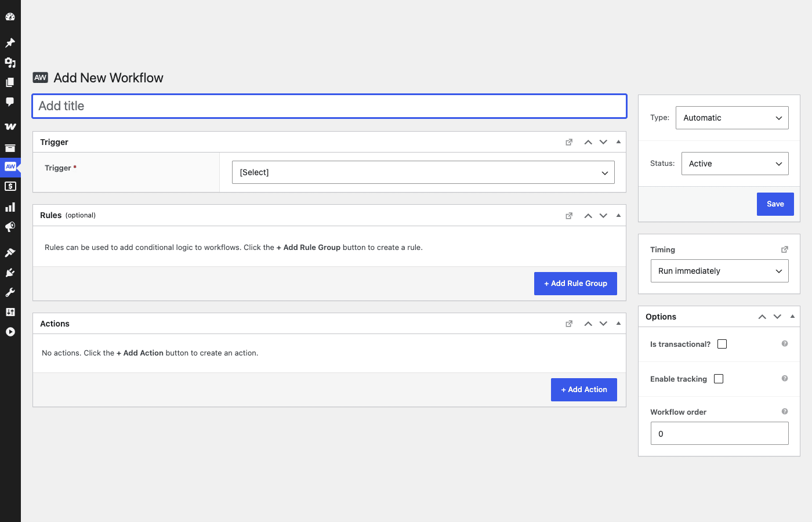This screenshot has height=522, width=812.
Task: Click the Actions panel title
Action: 55,324
